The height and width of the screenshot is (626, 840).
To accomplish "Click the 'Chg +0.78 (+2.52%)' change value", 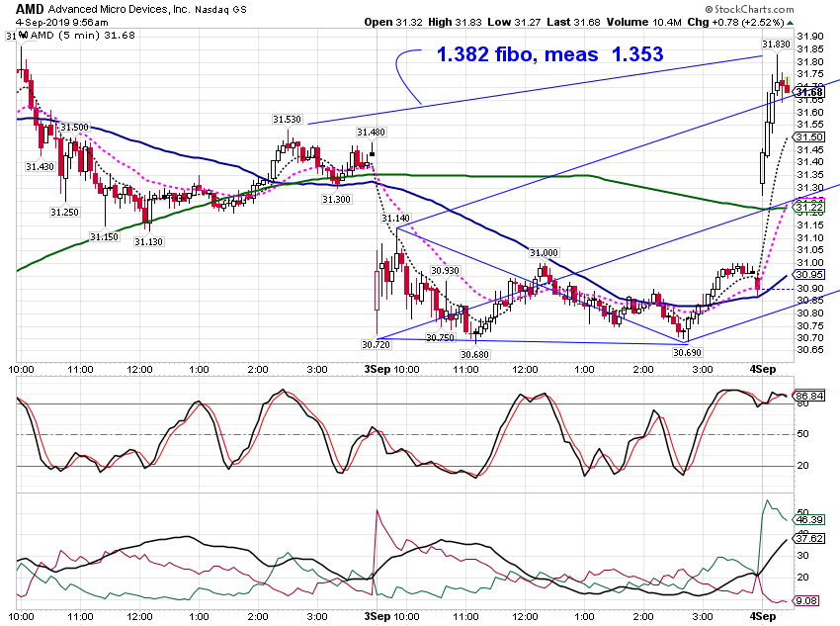I will [x=736, y=23].
